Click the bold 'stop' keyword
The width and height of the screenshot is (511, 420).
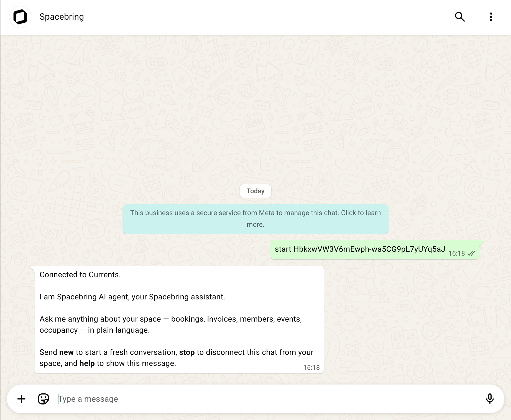pyautogui.click(x=187, y=352)
